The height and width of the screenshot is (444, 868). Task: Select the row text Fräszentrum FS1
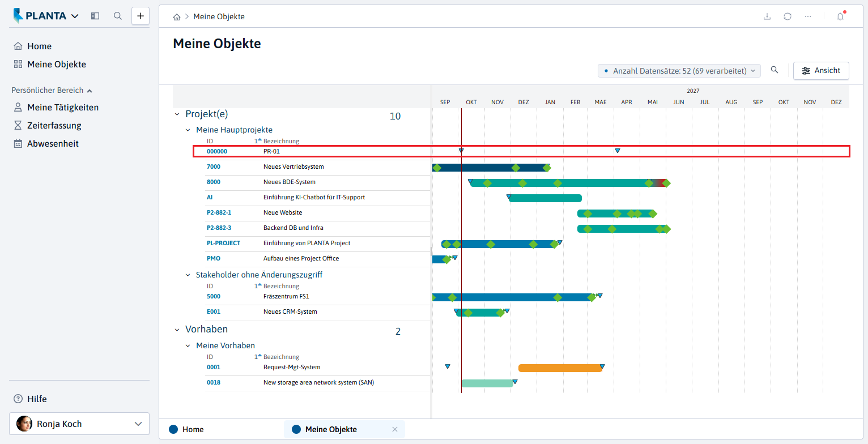(x=286, y=297)
